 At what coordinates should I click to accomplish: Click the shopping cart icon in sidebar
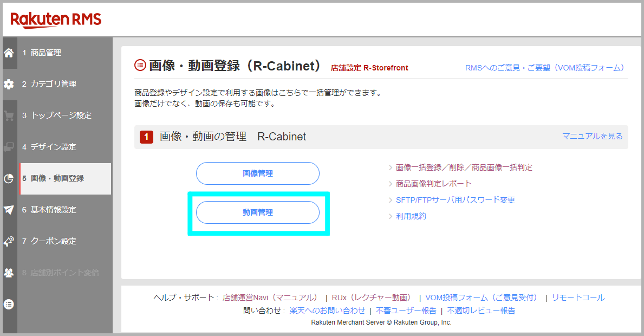coord(9,116)
